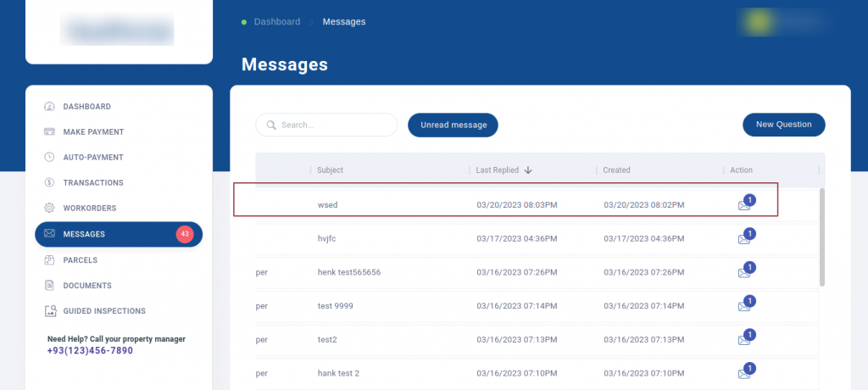Click the messages list vertical scrollbar

(821, 237)
